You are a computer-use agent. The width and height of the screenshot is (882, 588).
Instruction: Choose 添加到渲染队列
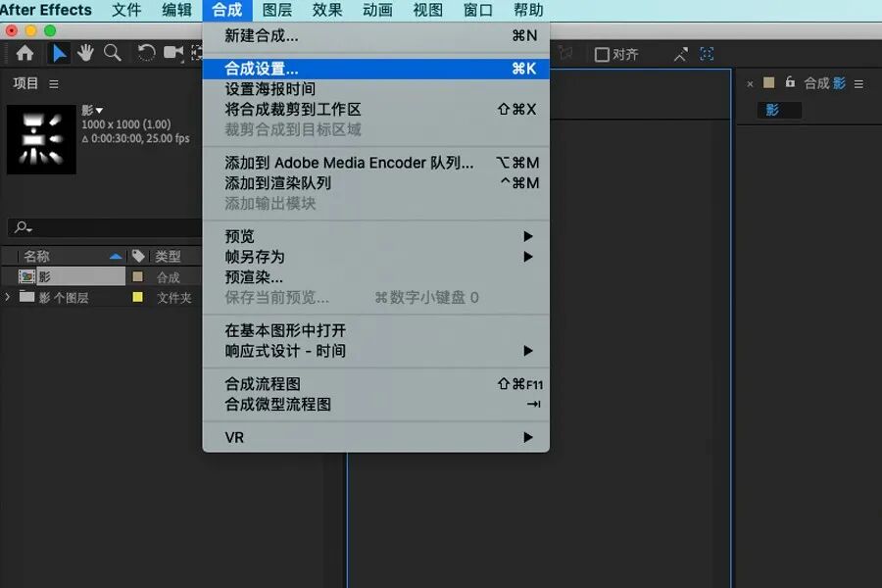(x=375, y=183)
